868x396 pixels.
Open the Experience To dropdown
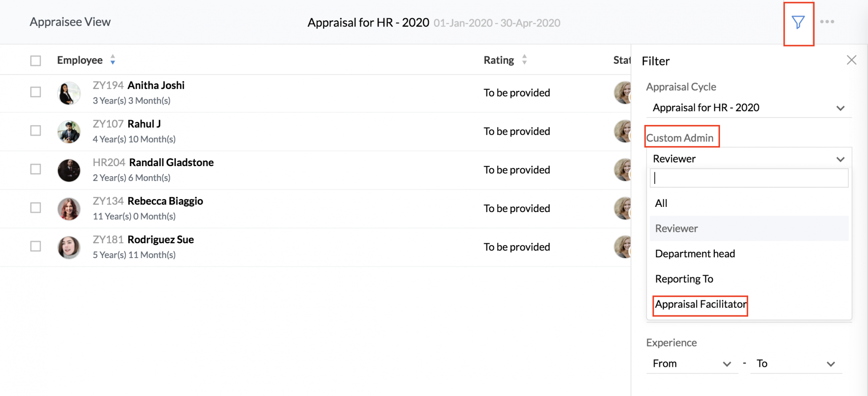pyautogui.click(x=796, y=363)
